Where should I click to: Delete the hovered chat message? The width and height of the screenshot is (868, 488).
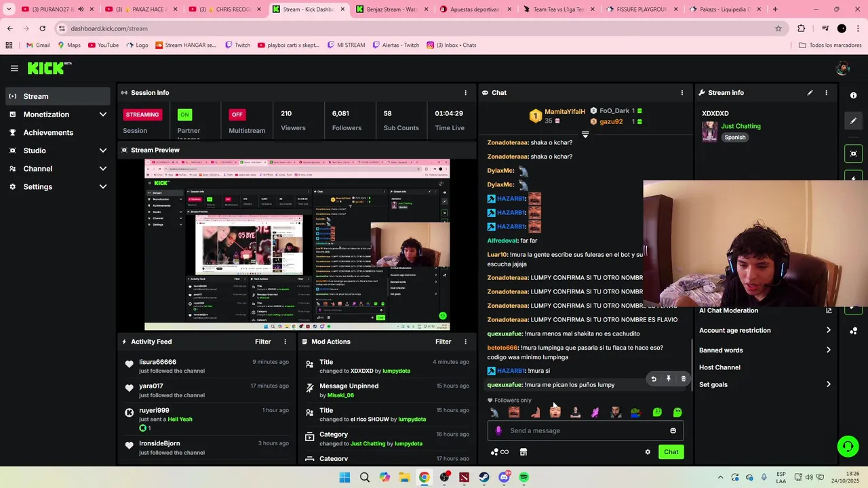point(683,379)
